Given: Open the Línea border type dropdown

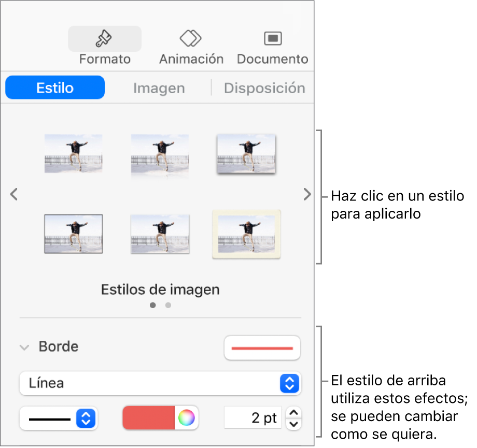Looking at the screenshot, I should click(160, 383).
